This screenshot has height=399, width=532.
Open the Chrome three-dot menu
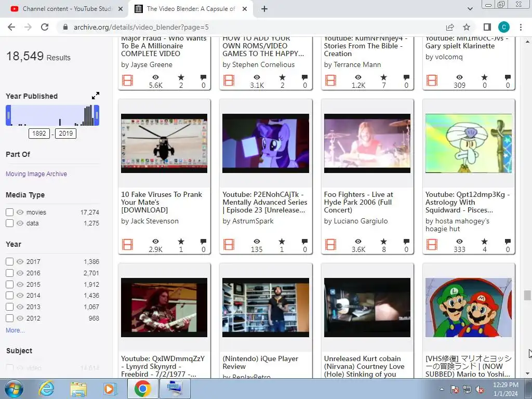tap(521, 27)
